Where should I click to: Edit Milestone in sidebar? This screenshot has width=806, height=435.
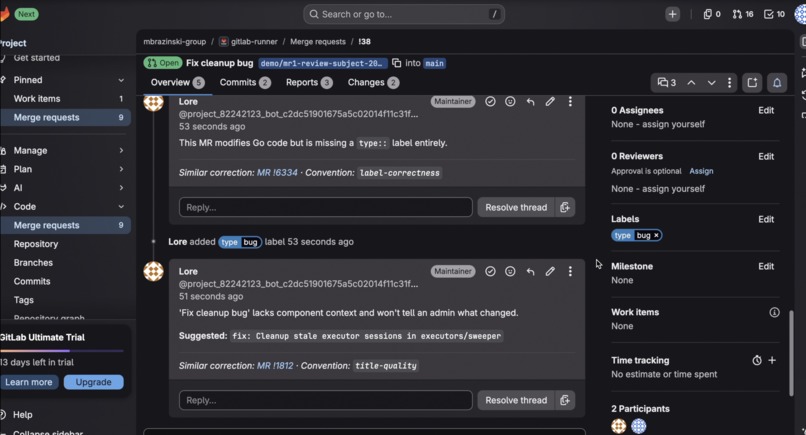[766, 266]
